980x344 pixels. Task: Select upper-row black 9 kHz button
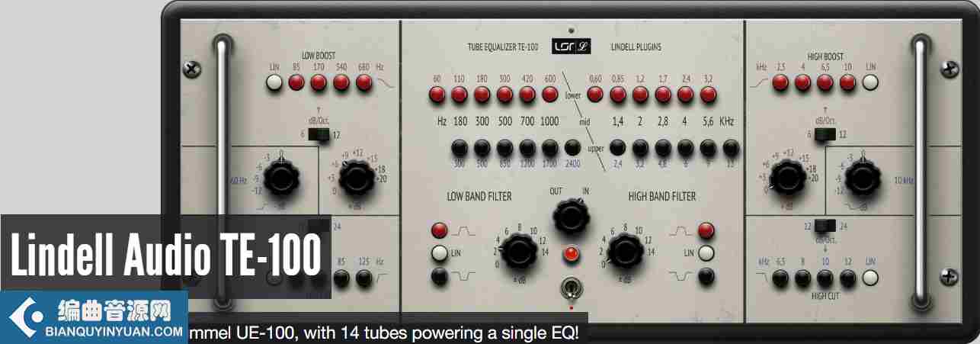coord(709,147)
